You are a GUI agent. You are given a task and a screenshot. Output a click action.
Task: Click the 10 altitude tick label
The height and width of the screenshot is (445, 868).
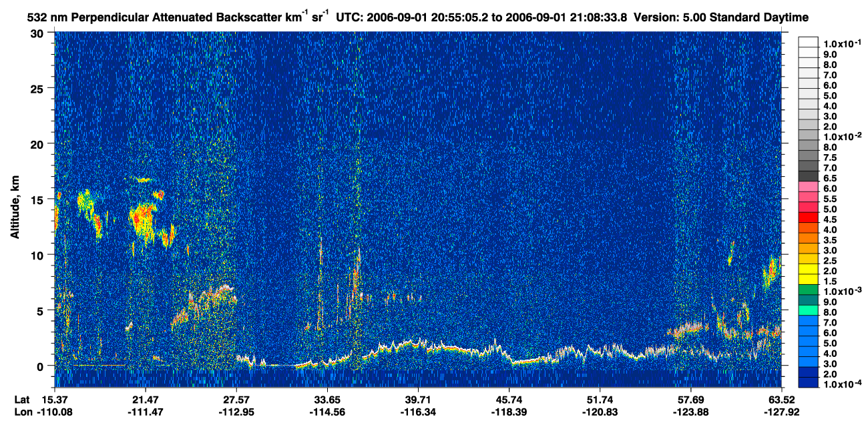pos(37,255)
